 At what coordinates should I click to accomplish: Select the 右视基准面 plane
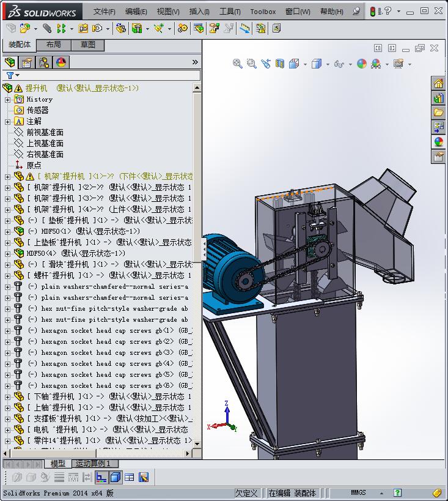click(x=45, y=155)
